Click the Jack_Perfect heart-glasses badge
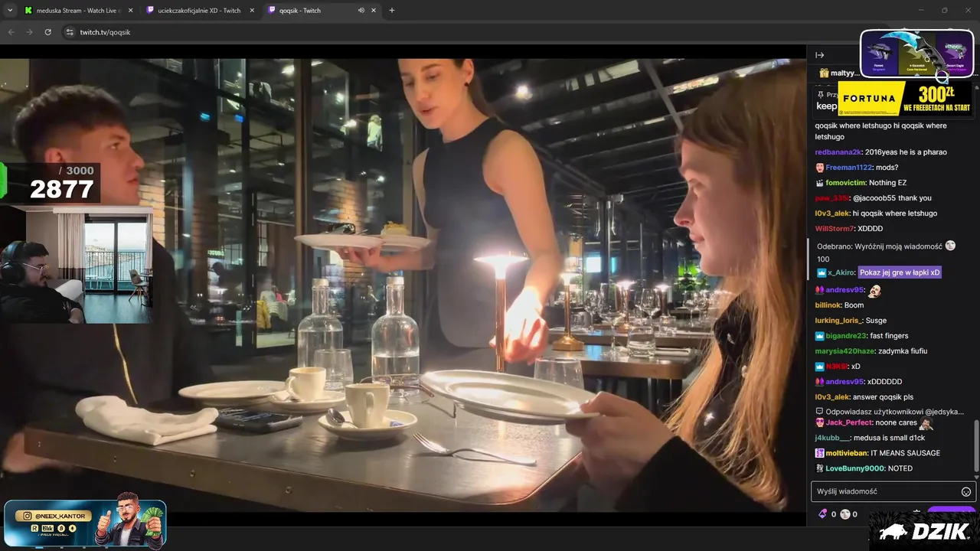This screenshot has height=551, width=980. tap(819, 422)
